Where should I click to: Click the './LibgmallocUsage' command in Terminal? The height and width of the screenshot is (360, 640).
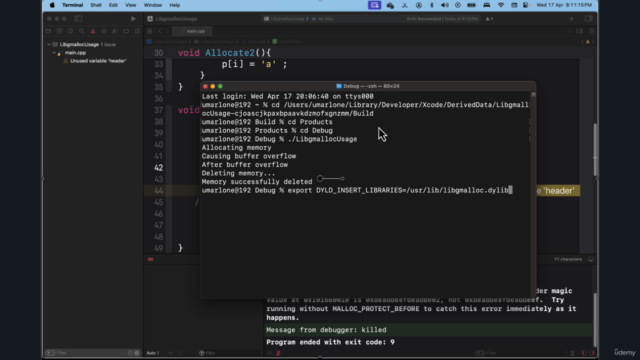pyautogui.click(x=322, y=139)
